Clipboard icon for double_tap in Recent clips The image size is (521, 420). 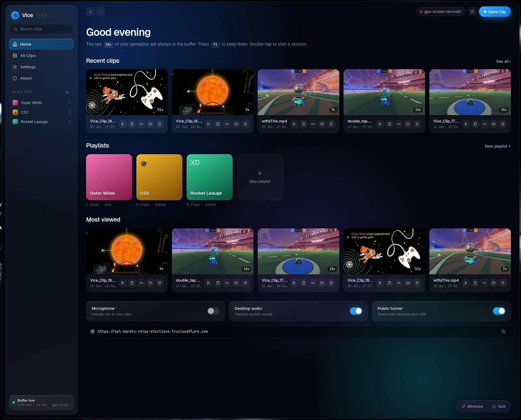(389, 124)
